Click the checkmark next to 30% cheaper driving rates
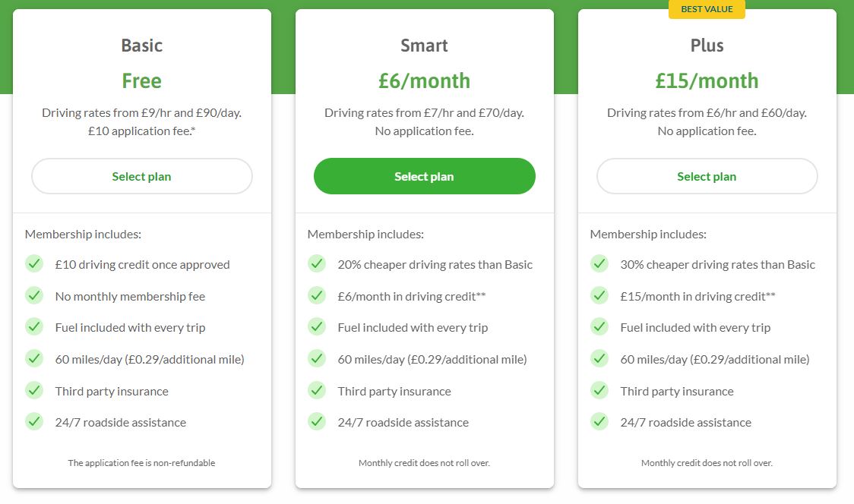Viewport: 854px width, 504px height. pos(599,264)
